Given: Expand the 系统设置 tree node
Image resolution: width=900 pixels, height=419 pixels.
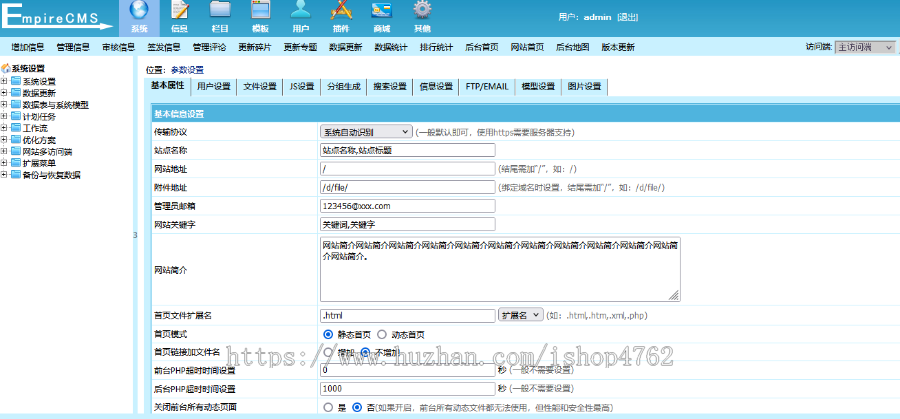Looking at the screenshot, I should point(4,81).
